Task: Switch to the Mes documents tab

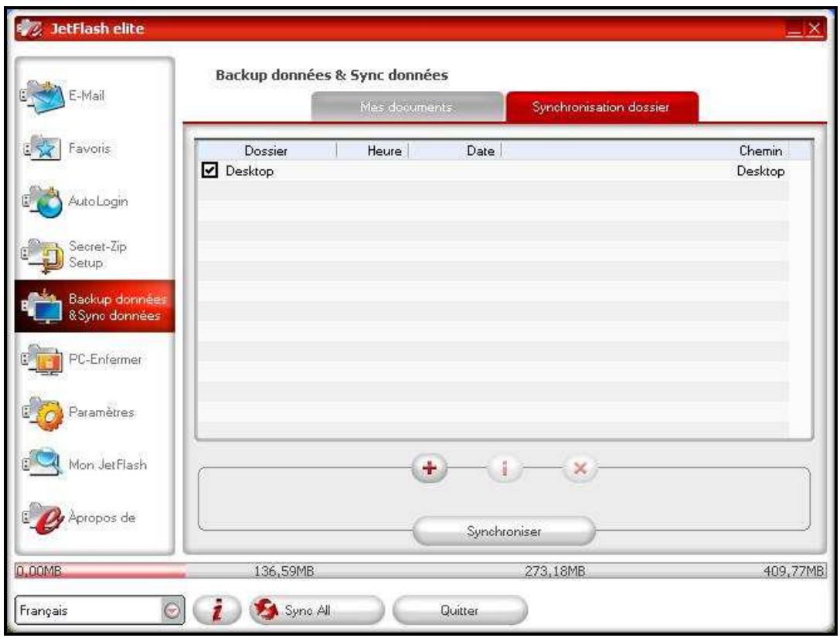Action: pos(407,107)
